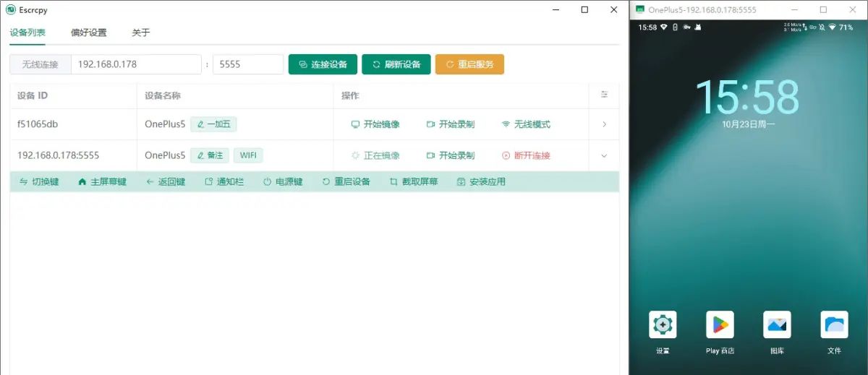Click the 设备 ID column header
Image resolution: width=868 pixels, height=375 pixels.
pos(33,95)
